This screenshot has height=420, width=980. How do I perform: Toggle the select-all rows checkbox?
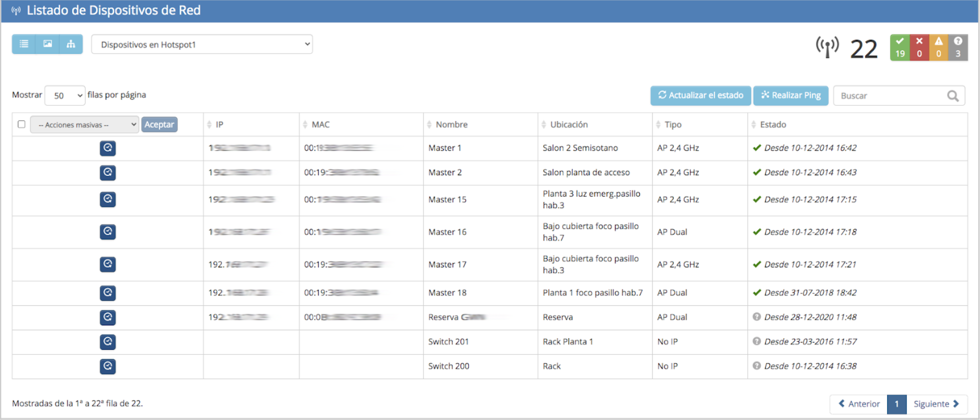[21, 124]
